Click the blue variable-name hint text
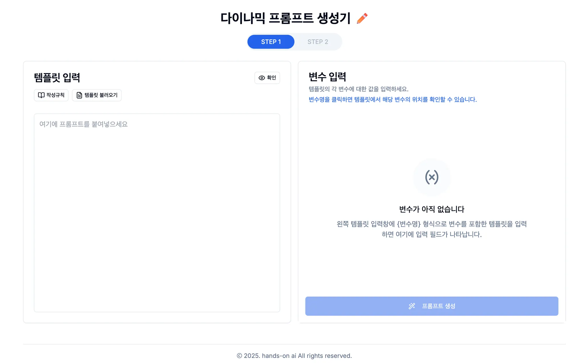The width and height of the screenshot is (588, 364). [392, 100]
